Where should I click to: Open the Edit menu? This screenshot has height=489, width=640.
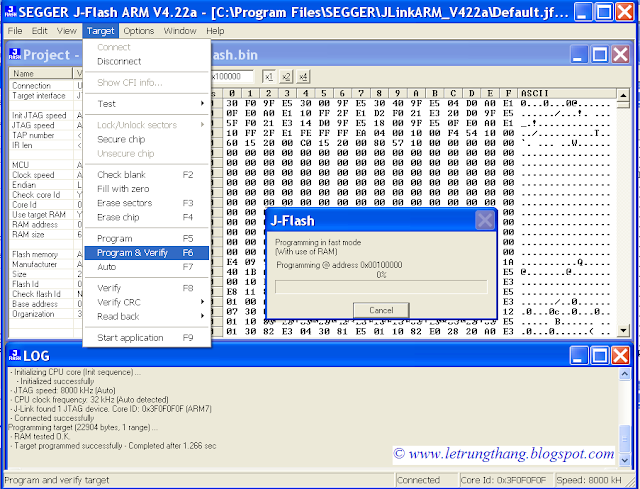[x=40, y=31]
